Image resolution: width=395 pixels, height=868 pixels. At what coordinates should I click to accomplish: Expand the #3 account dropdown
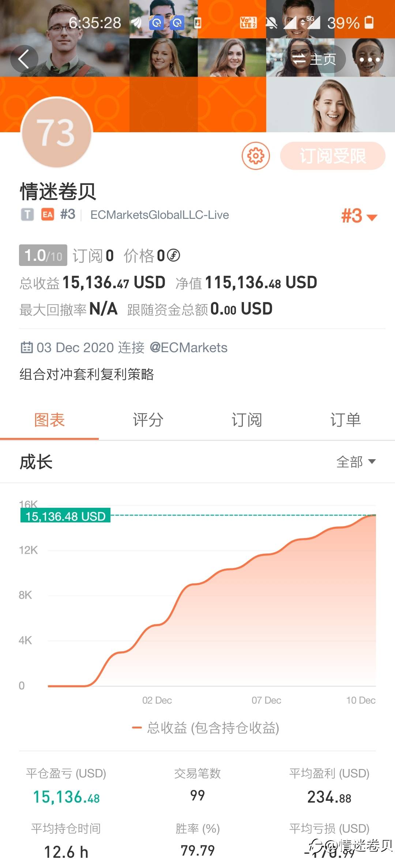(x=359, y=216)
